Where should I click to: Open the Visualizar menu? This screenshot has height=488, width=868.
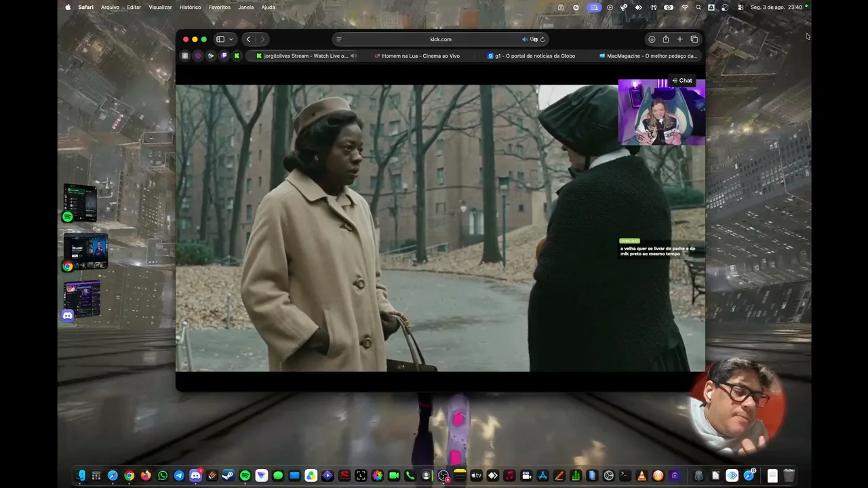[x=160, y=7]
